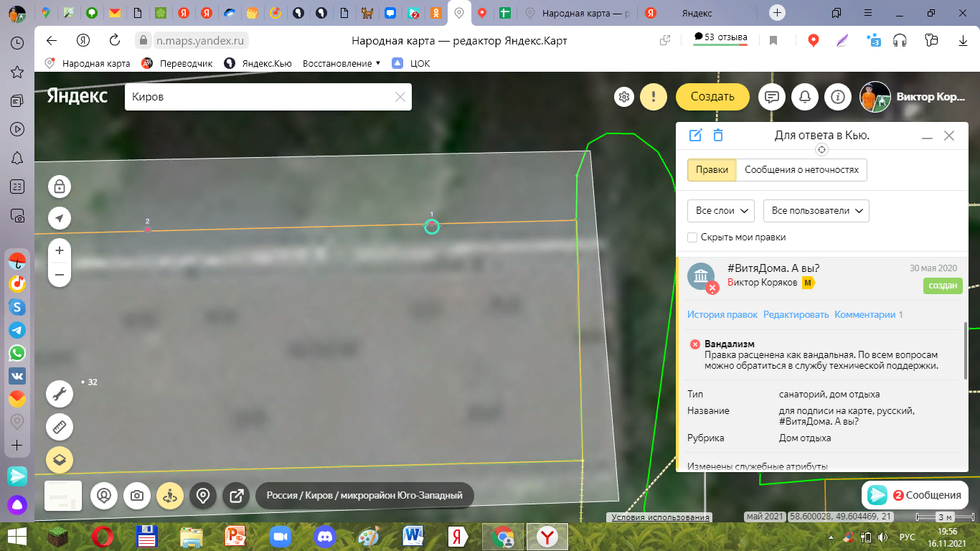Open the info icon in map header

point(838,96)
